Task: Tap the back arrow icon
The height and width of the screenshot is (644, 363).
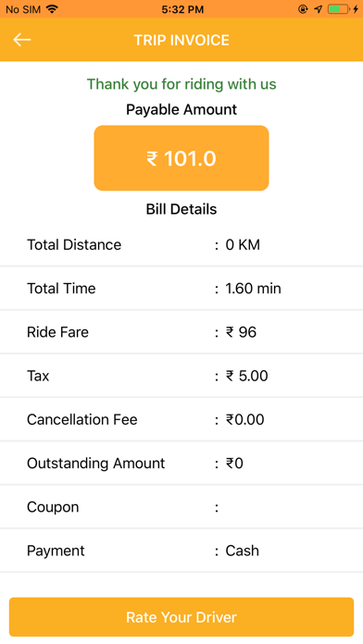Action: tap(22, 40)
